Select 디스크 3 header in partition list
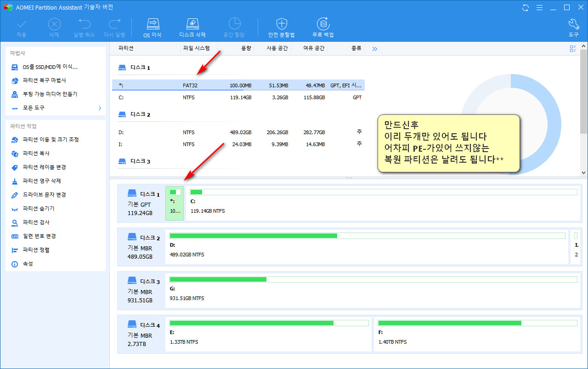The width and height of the screenshot is (588, 369). click(x=134, y=161)
